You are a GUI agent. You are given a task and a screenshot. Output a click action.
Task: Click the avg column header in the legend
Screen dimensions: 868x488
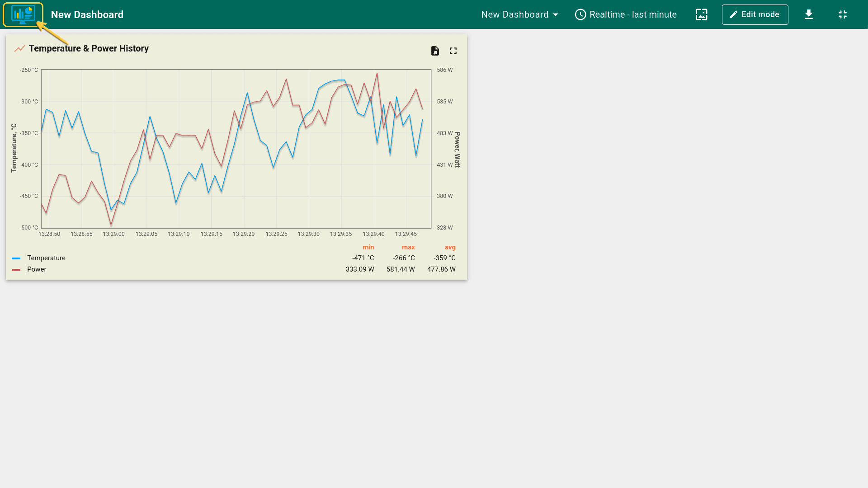point(450,247)
